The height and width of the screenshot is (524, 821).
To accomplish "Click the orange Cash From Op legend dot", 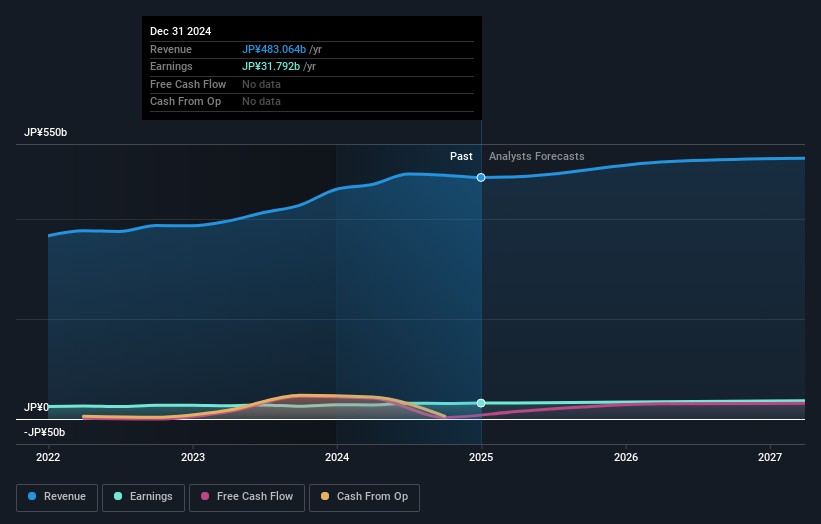I will pos(326,497).
